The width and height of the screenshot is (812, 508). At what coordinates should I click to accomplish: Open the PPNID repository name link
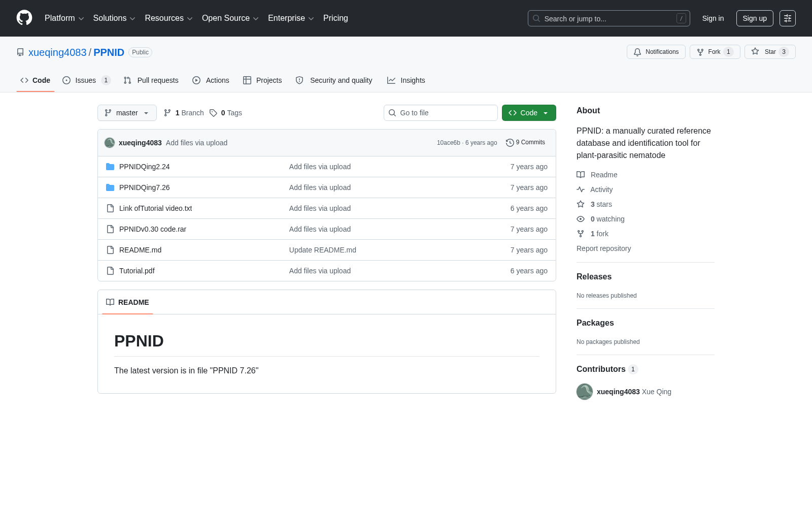click(109, 52)
